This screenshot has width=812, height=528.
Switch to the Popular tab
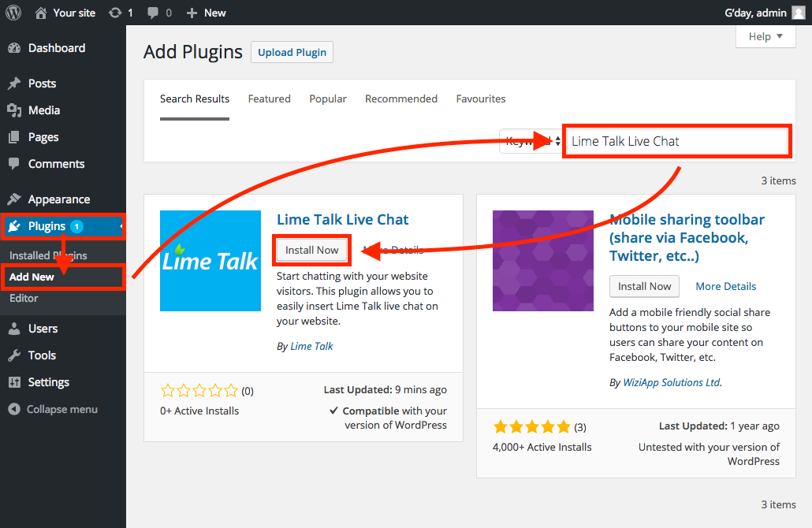point(328,99)
